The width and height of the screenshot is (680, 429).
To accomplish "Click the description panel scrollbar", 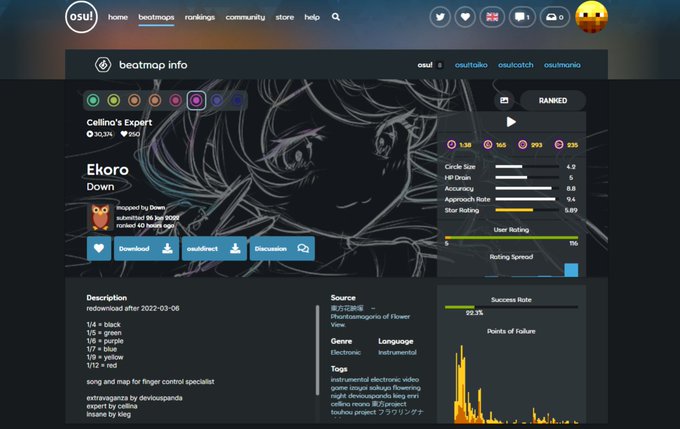I will (x=317, y=350).
